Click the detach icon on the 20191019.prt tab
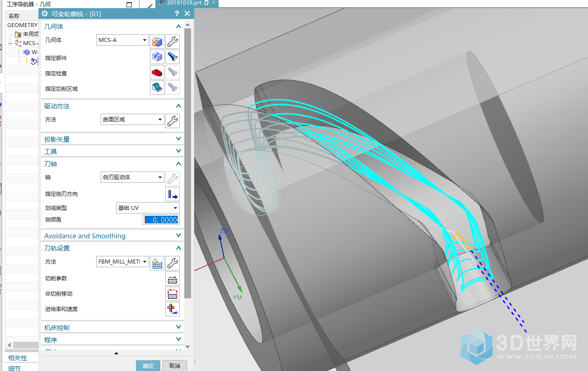 pos(206,3)
